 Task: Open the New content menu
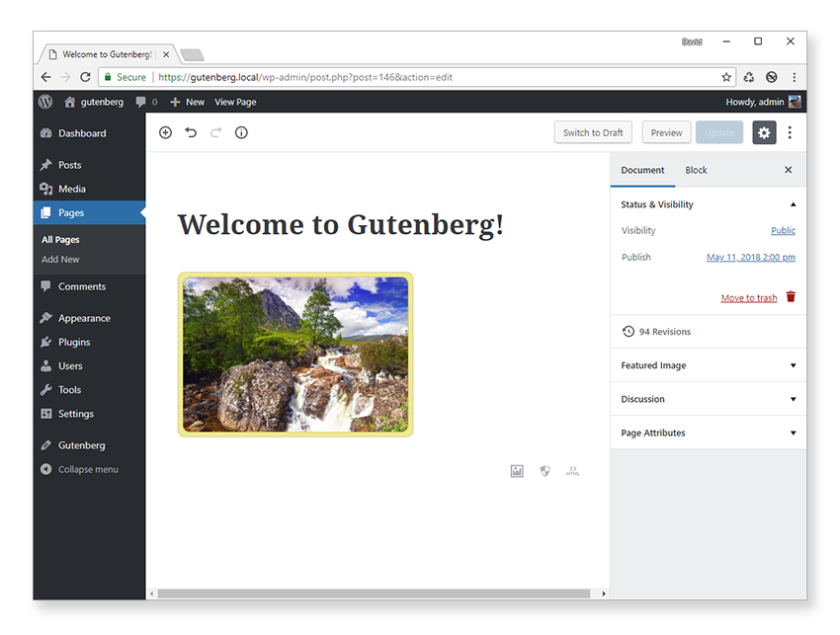tap(187, 102)
